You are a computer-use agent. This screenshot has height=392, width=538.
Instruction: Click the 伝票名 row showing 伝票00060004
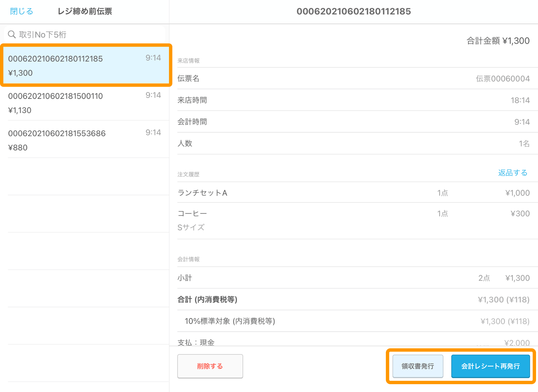353,79
